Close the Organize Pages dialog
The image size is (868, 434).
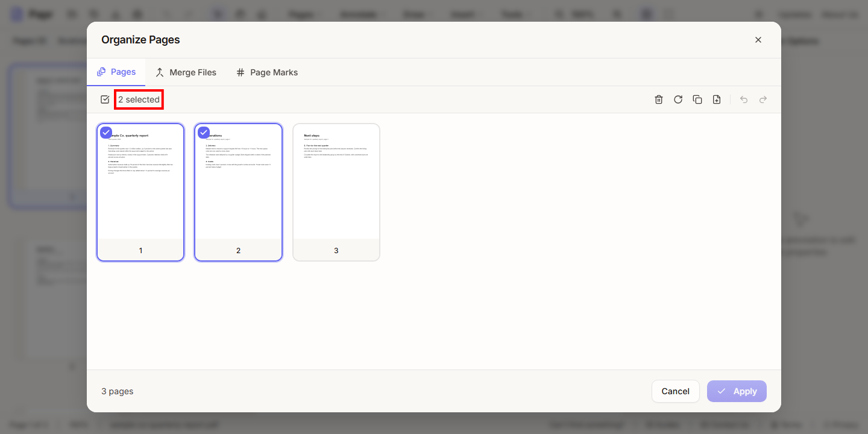[758, 40]
